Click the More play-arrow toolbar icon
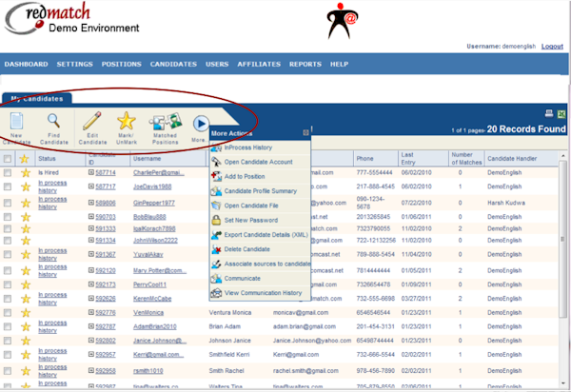Viewport: 571px width, 392px height. tap(201, 124)
